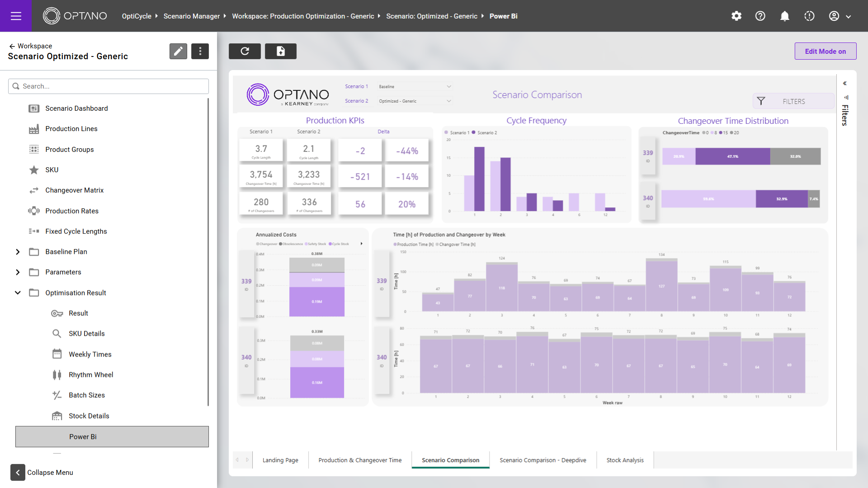Open the Scenario 2 Optimized - Generic dropdown
Viewport: 868px width, 488px height.
415,101
